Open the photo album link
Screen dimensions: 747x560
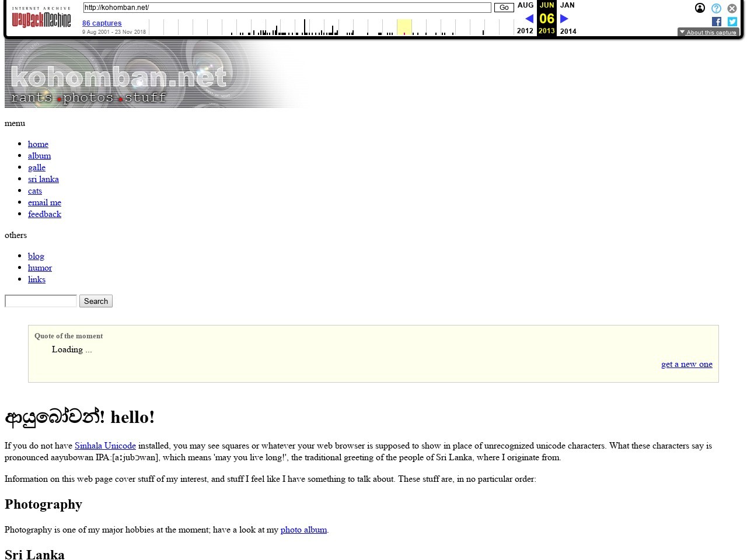coord(303,530)
